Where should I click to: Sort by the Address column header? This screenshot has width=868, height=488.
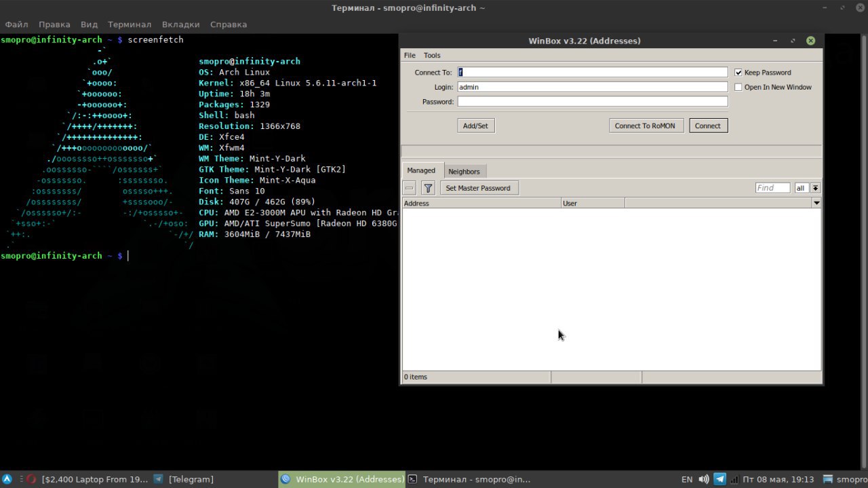[x=481, y=203]
